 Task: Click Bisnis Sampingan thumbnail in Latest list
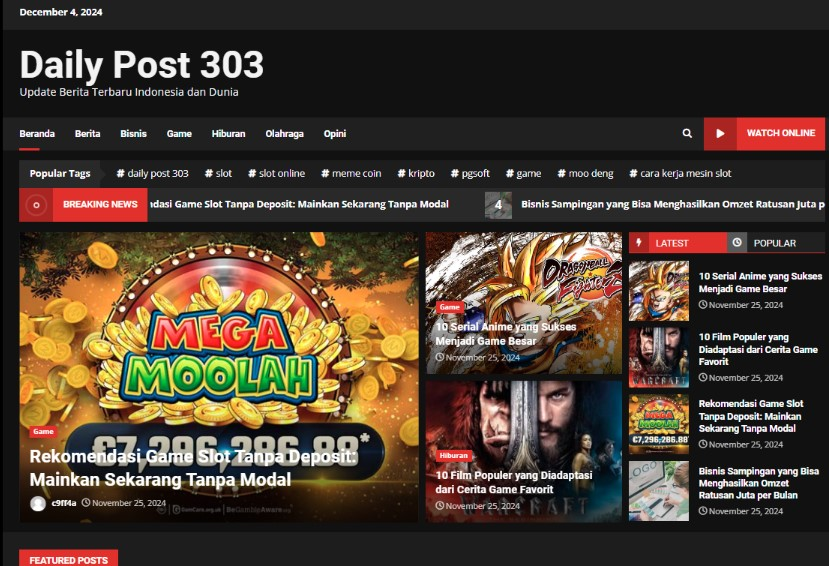[659, 491]
